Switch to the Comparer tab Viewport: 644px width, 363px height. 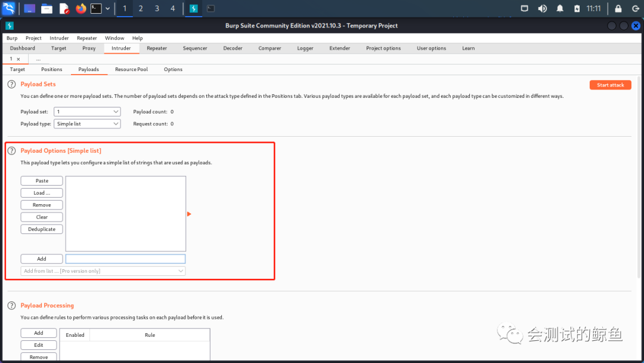(270, 48)
